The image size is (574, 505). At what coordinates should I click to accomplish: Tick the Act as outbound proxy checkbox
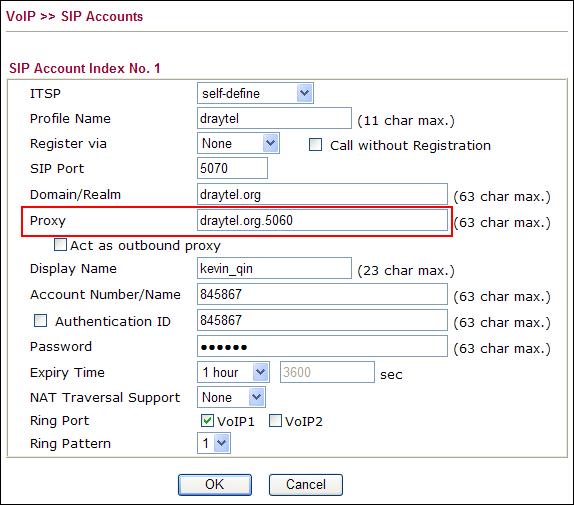[60, 244]
